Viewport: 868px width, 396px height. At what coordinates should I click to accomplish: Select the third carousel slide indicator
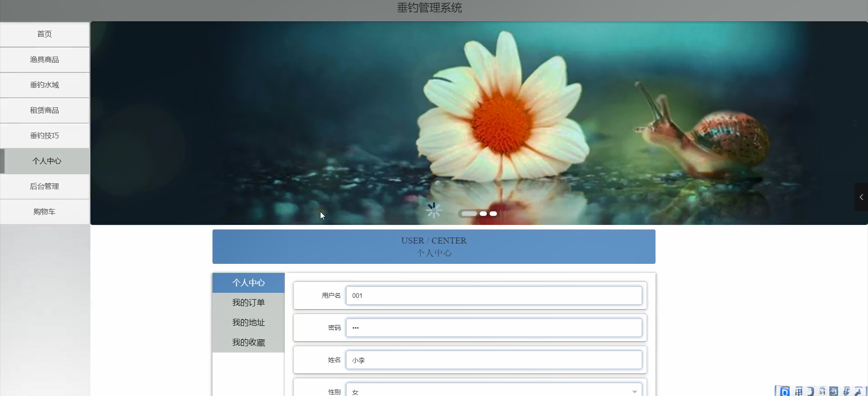pos(493,214)
